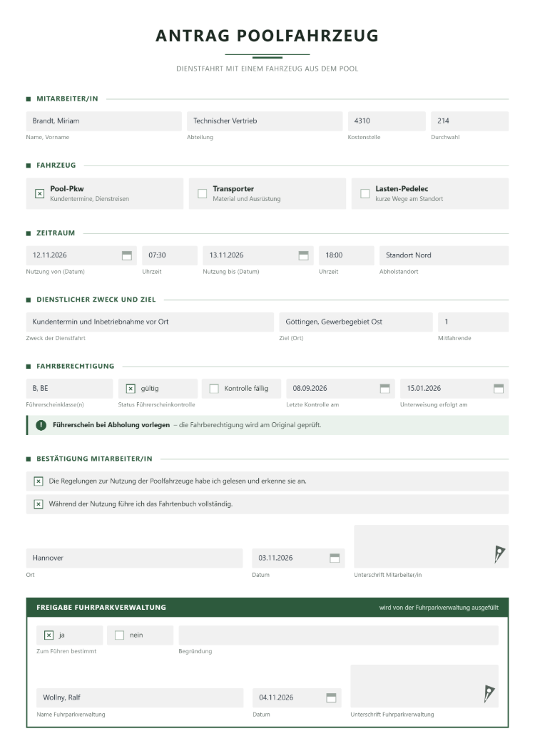The width and height of the screenshot is (535, 756).
Task: Click the FAHRBERECHTIGUNG section heading
Action: pos(76,367)
